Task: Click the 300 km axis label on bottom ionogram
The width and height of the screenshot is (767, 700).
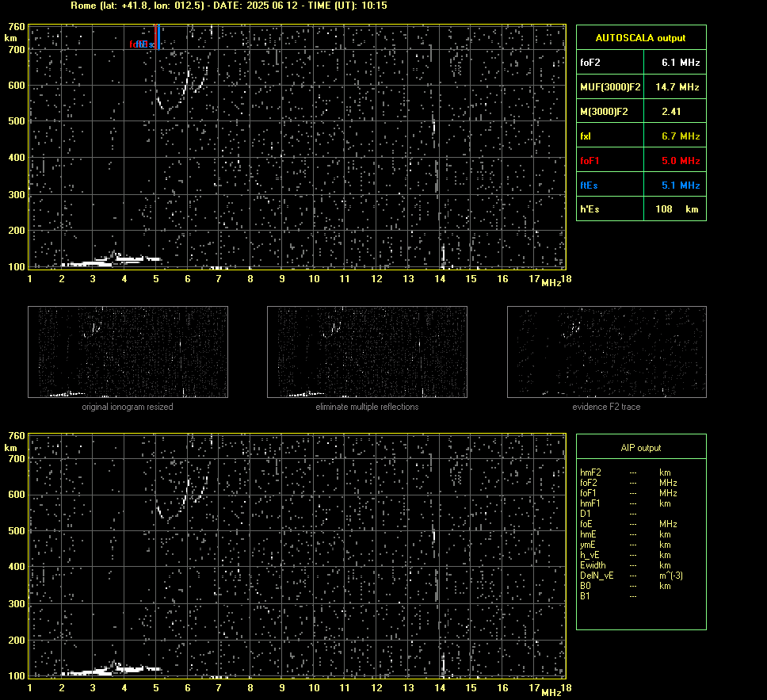Action: [16, 603]
